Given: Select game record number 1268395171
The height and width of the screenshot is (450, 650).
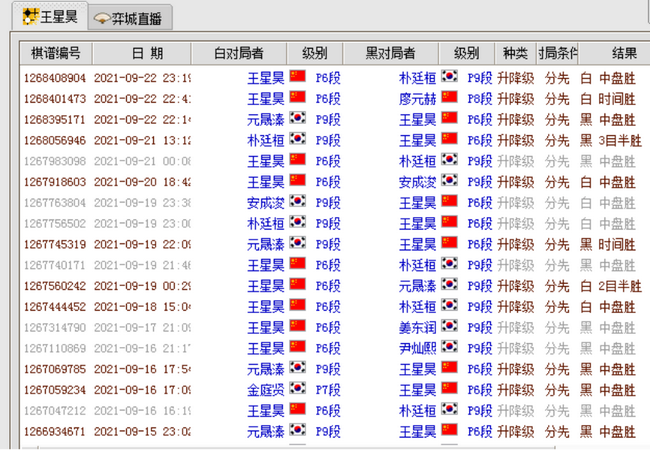Looking at the screenshot, I should point(55,120).
